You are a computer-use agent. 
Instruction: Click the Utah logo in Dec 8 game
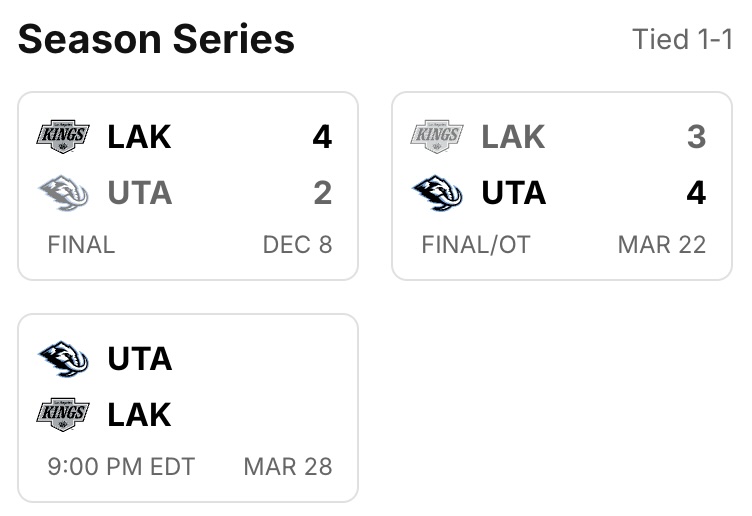pyautogui.click(x=63, y=192)
